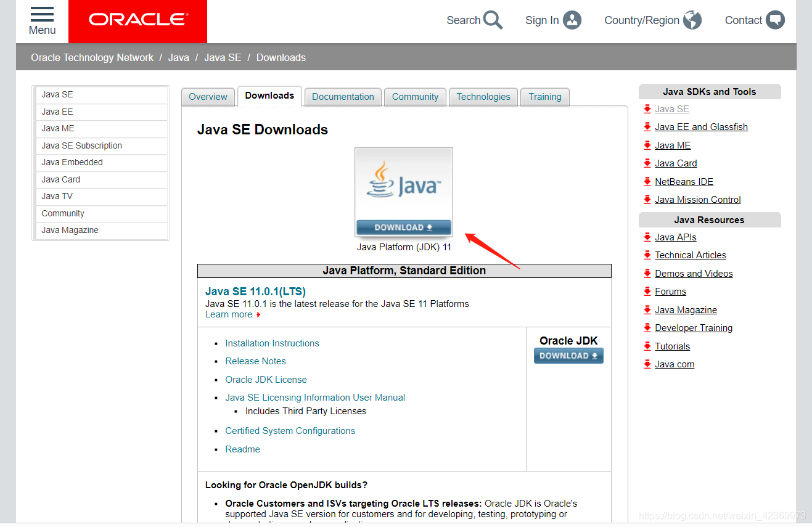Click the Country/Region globe icon
812x527 pixels.
click(x=692, y=20)
